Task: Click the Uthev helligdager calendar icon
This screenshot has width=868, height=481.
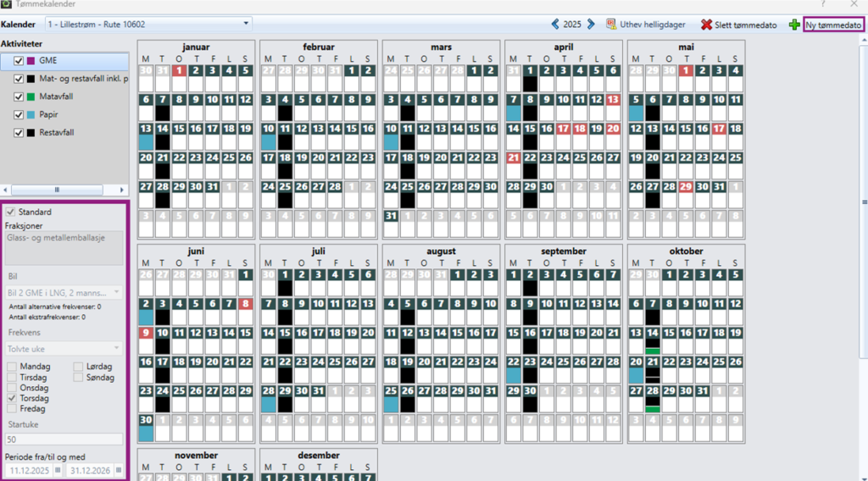Action: pyautogui.click(x=611, y=25)
